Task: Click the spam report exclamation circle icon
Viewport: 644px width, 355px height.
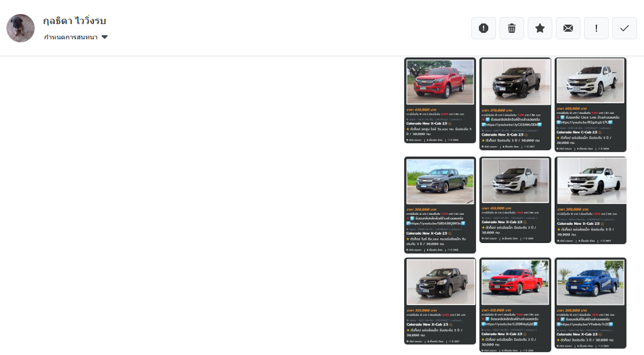Action: 484,28
